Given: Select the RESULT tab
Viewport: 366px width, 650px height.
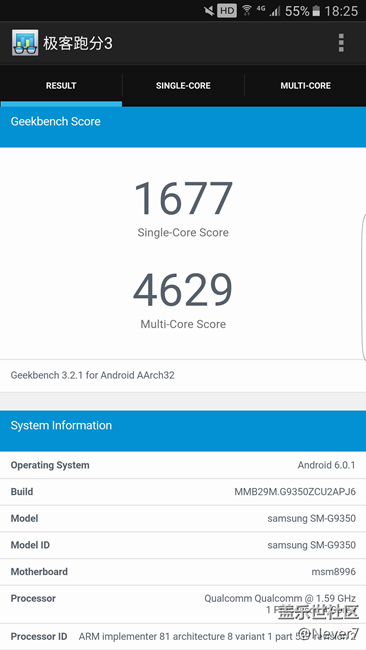Looking at the screenshot, I should point(61,86).
